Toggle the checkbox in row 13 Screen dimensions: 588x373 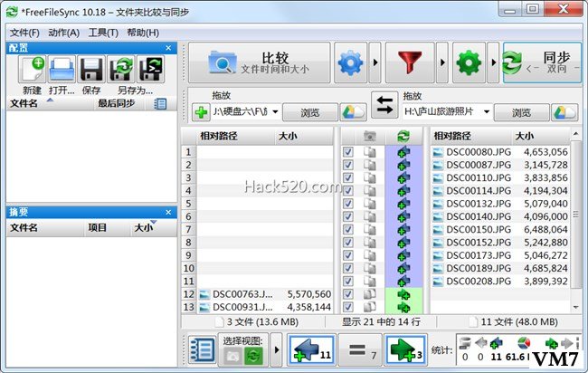click(348, 307)
